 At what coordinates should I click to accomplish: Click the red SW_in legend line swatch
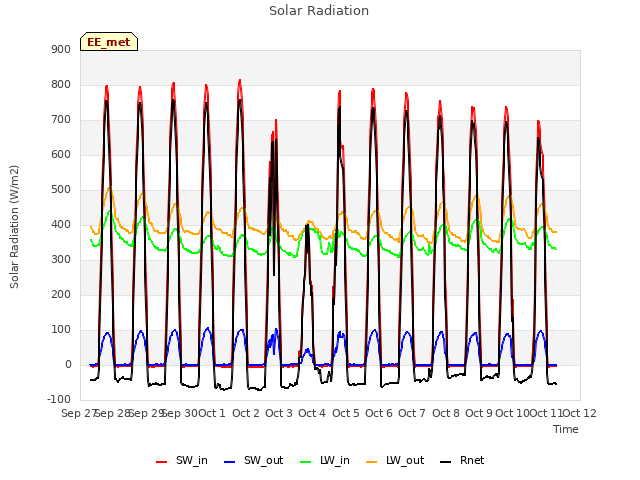162,462
